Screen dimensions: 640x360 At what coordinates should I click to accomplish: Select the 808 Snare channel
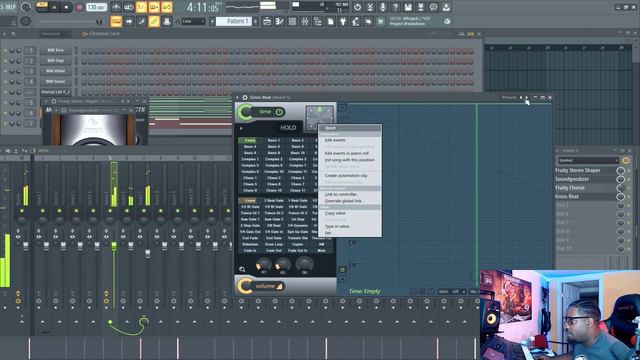(56, 82)
